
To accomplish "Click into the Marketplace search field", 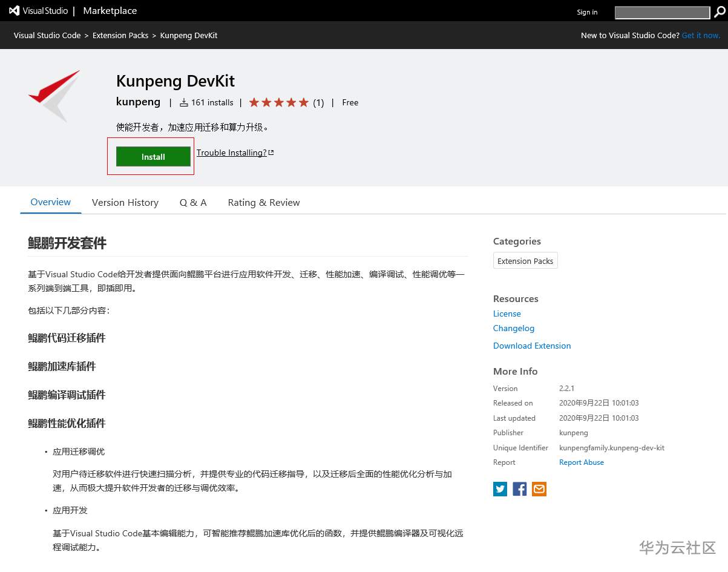I will pos(662,12).
